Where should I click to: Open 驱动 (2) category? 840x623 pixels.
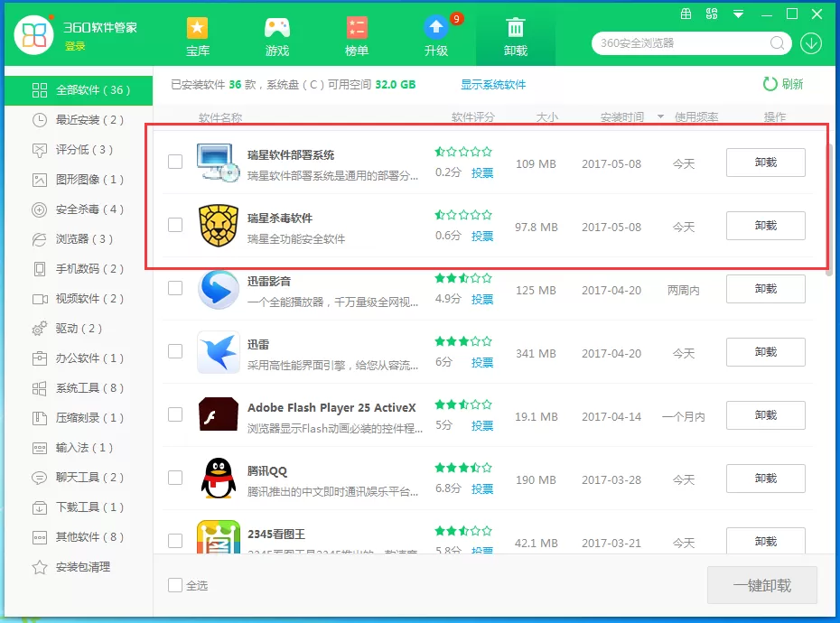point(79,329)
